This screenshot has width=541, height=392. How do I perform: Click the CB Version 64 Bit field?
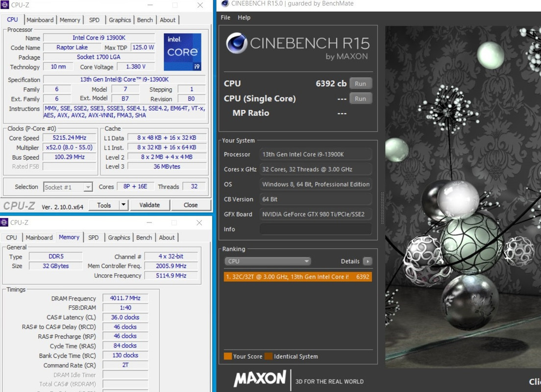pyautogui.click(x=316, y=199)
